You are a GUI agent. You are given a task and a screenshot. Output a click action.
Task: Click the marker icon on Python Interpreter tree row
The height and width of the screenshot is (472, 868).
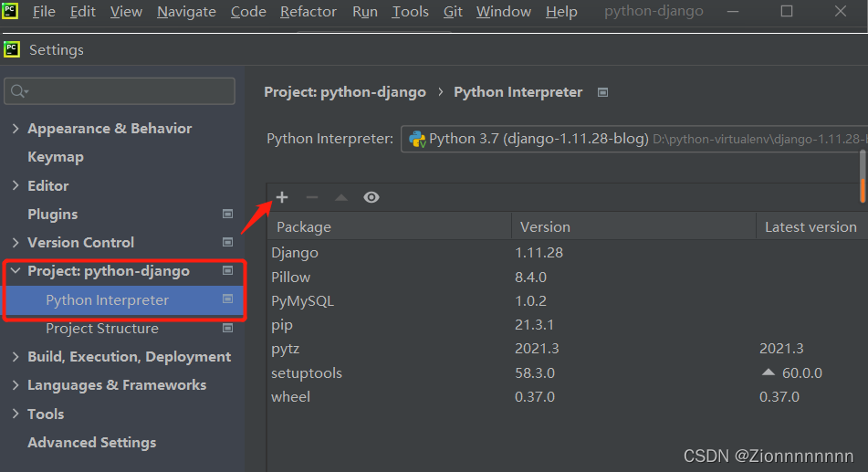227,299
